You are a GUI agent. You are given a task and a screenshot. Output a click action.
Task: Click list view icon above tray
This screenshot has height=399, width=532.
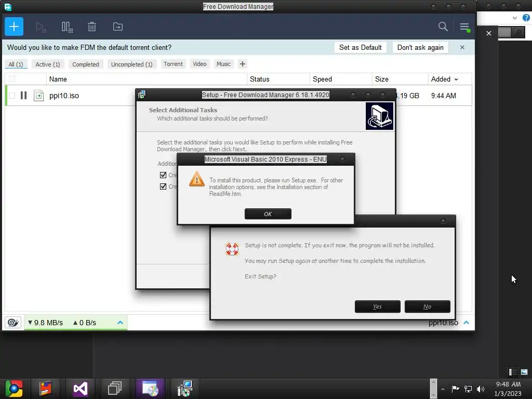click(513, 372)
